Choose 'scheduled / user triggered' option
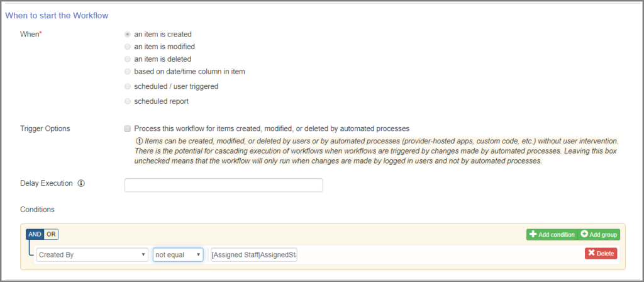 pyautogui.click(x=128, y=86)
